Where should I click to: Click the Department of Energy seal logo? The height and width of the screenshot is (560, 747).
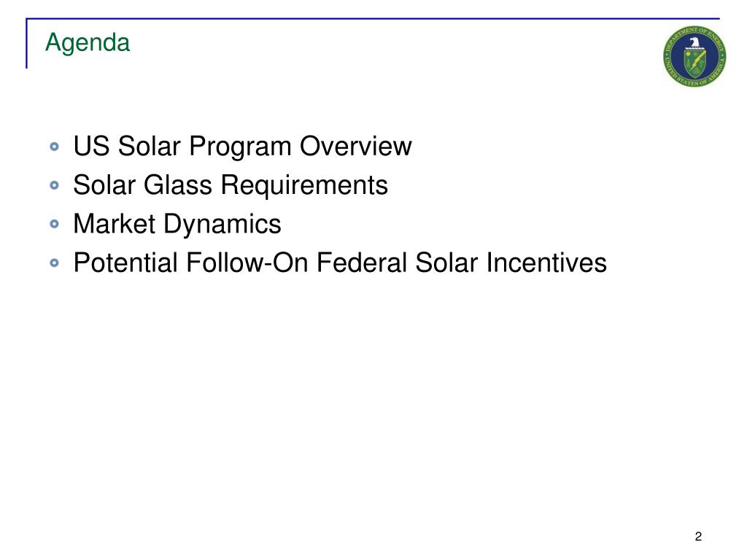[694, 56]
